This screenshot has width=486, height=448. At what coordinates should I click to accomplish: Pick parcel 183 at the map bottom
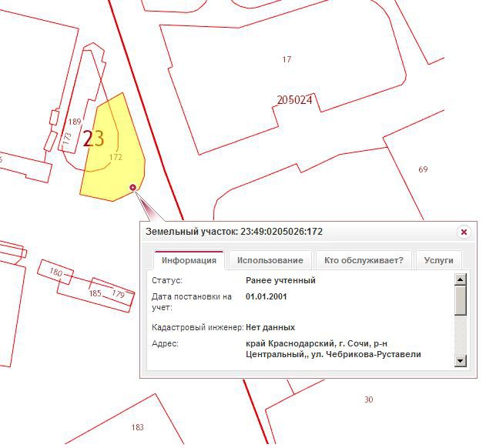point(138,427)
